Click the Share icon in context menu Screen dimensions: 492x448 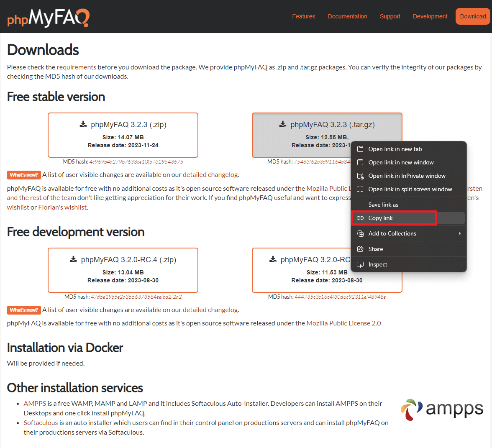pyautogui.click(x=360, y=249)
